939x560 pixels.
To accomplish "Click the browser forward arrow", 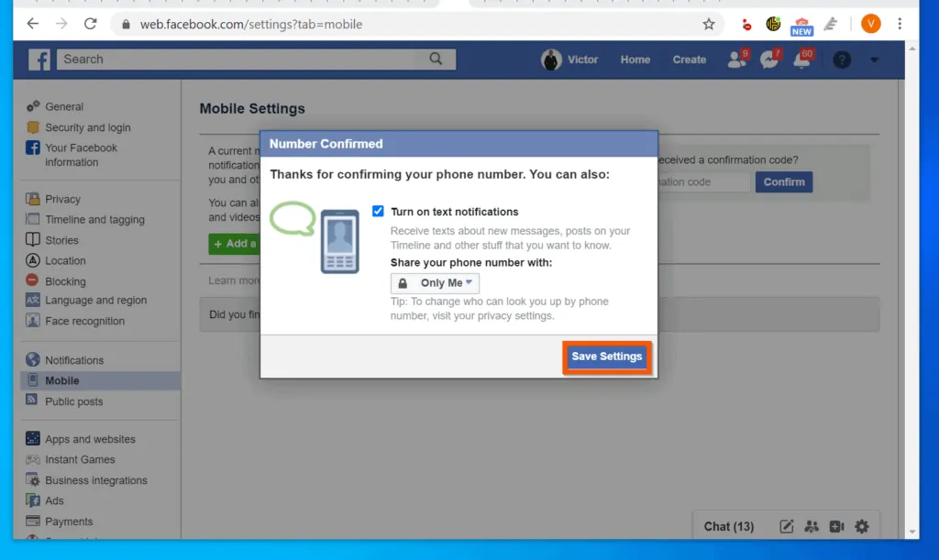I will pyautogui.click(x=61, y=24).
